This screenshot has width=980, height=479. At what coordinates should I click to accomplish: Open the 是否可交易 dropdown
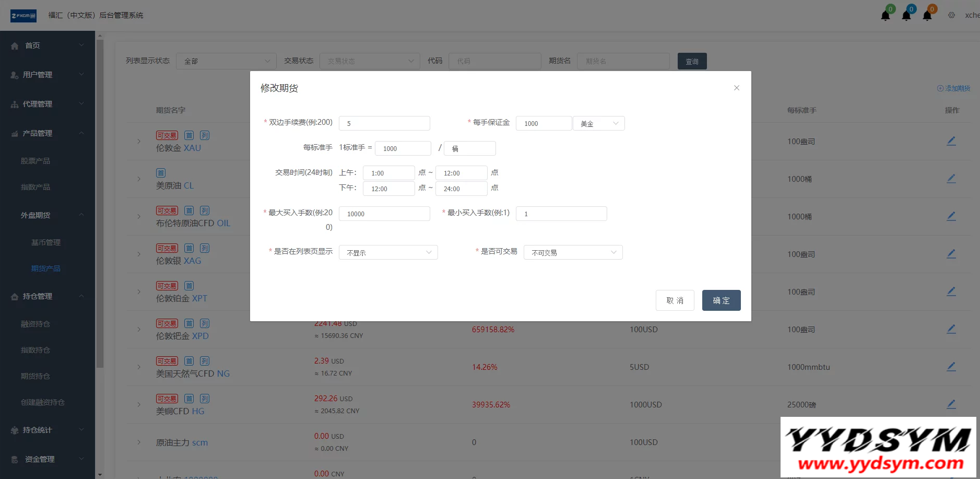[x=573, y=252]
